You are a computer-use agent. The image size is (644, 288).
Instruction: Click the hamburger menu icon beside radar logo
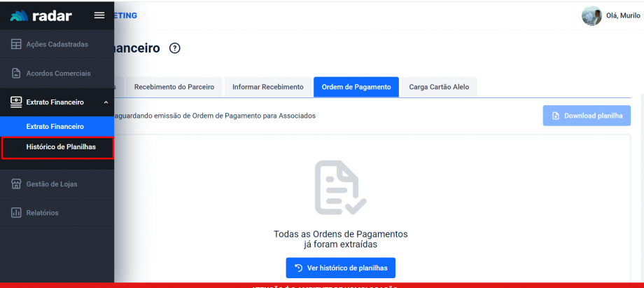[x=99, y=15]
